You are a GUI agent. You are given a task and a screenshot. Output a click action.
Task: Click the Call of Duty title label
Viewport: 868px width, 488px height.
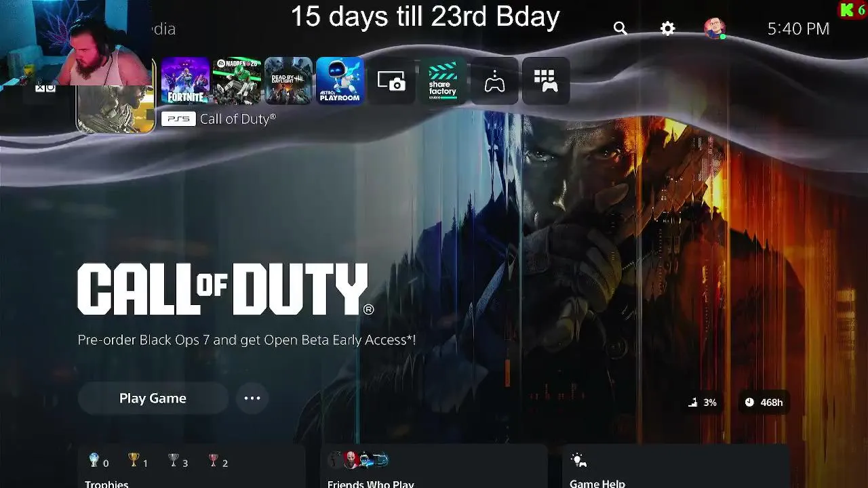click(x=238, y=119)
